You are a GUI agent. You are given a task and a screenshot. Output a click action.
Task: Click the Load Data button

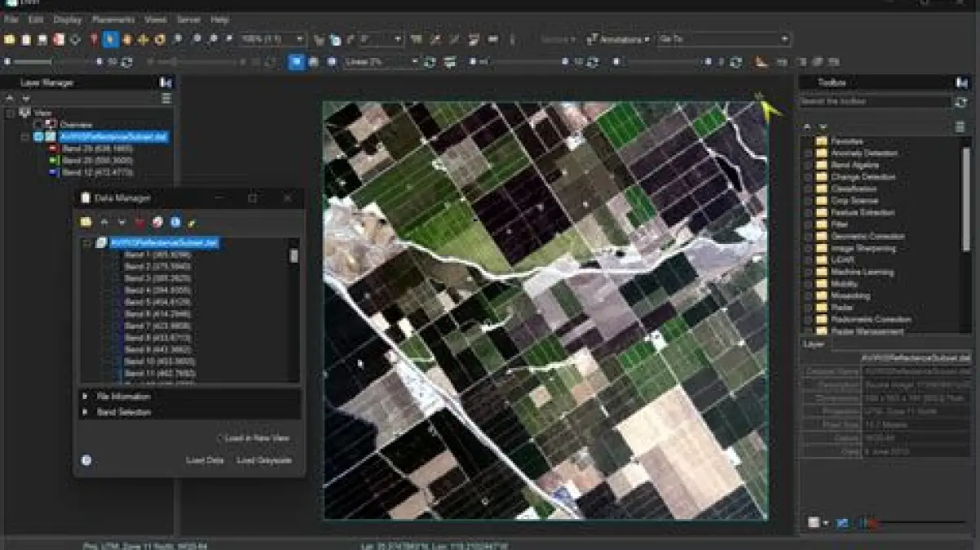[204, 460]
